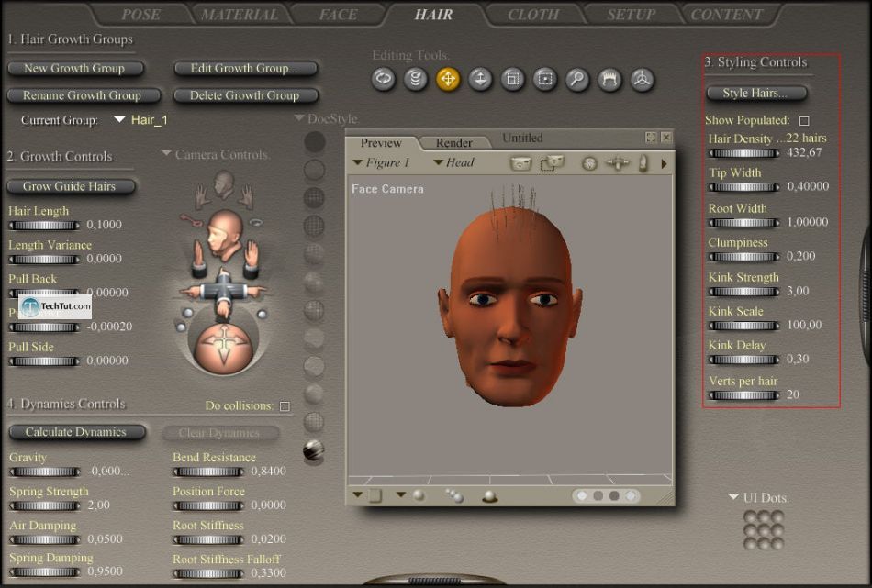
Task: Click the Clumpiness value 0,200
Action: [800, 256]
